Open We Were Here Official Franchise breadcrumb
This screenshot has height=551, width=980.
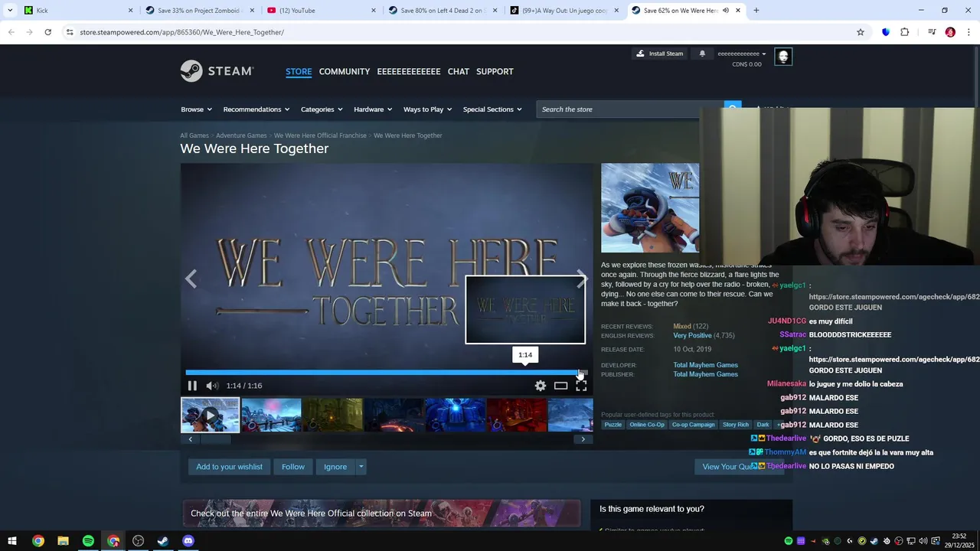pos(320,135)
